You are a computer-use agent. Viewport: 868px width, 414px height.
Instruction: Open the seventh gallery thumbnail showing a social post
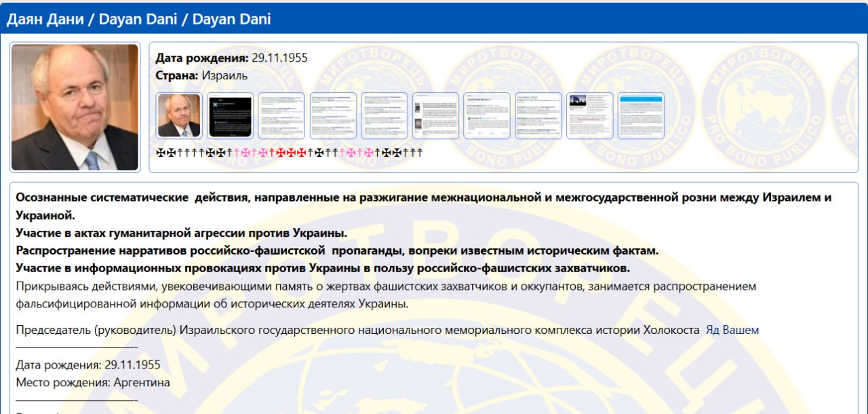[487, 115]
